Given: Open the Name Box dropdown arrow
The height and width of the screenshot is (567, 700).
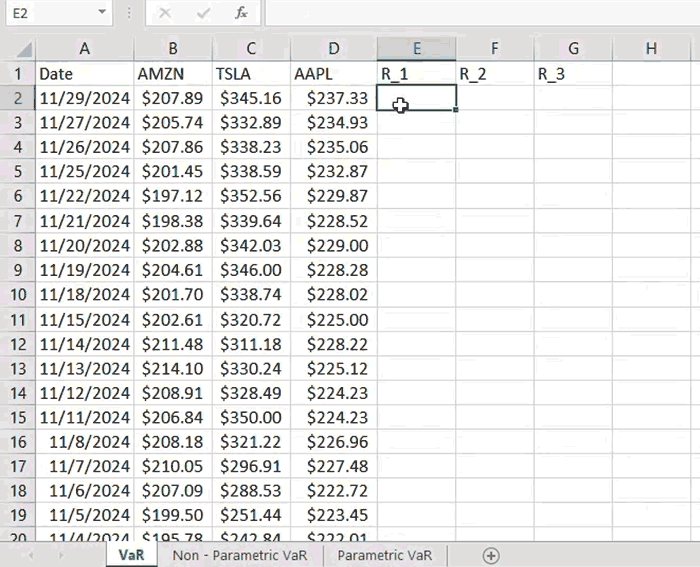Looking at the screenshot, I should [x=102, y=12].
